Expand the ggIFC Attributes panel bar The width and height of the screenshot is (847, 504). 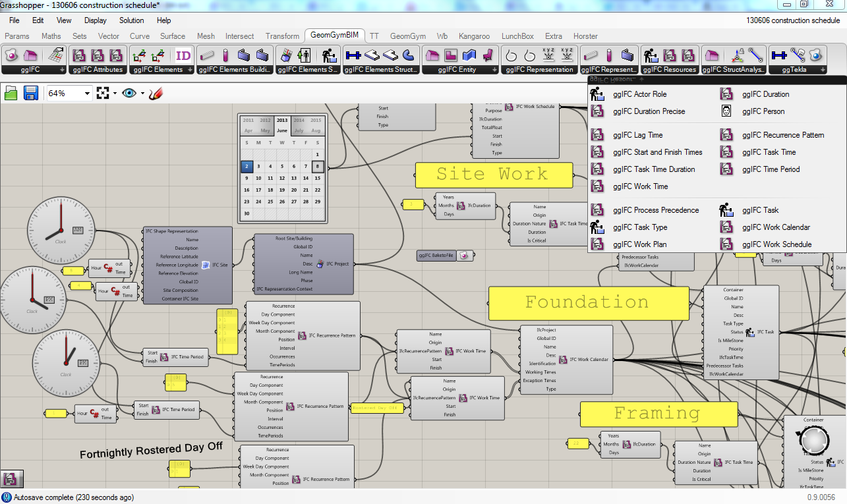click(98, 70)
